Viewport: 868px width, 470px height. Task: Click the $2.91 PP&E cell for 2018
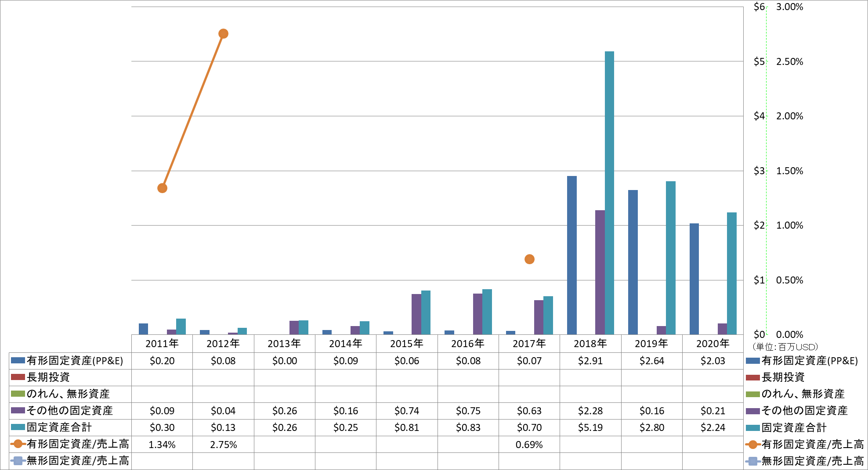click(590, 361)
